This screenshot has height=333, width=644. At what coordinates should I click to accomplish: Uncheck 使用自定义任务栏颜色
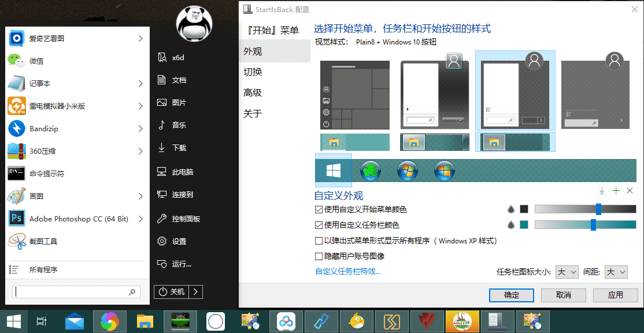pyautogui.click(x=319, y=225)
